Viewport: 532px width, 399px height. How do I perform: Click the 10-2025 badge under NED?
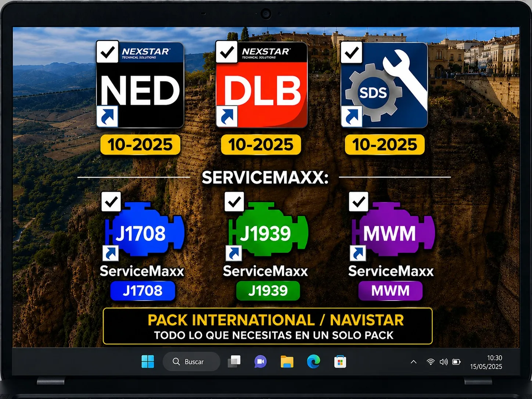[x=140, y=144]
